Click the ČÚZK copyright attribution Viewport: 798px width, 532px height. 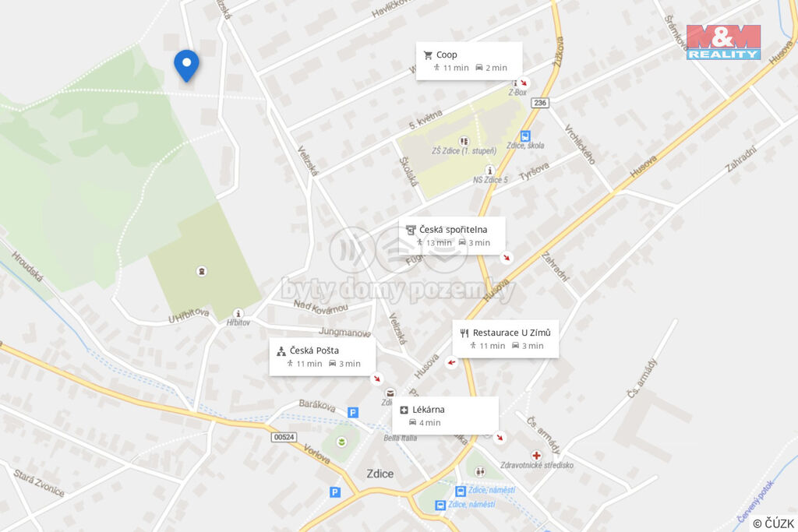pos(772,523)
